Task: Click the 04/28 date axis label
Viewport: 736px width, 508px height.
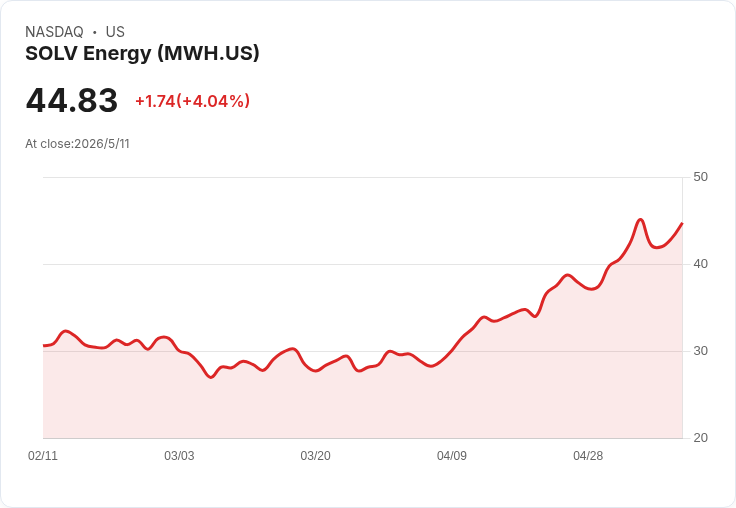Action: [588, 456]
